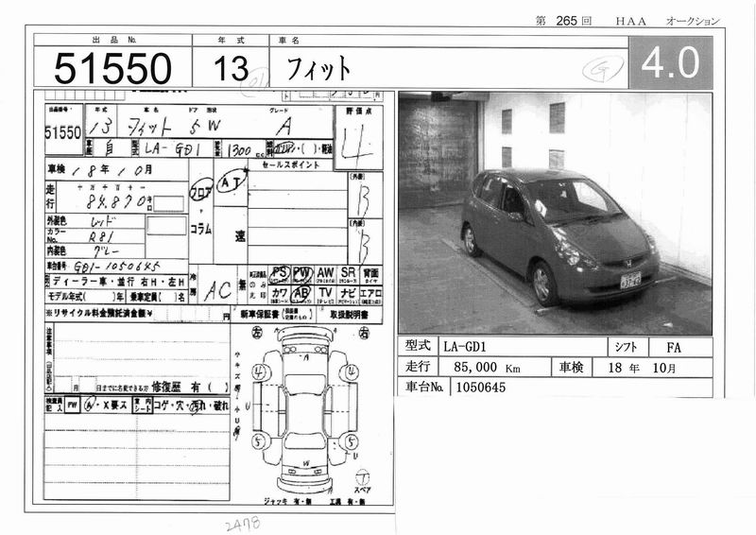Click the circled PW equipment box
The image size is (756, 535).
(302, 274)
